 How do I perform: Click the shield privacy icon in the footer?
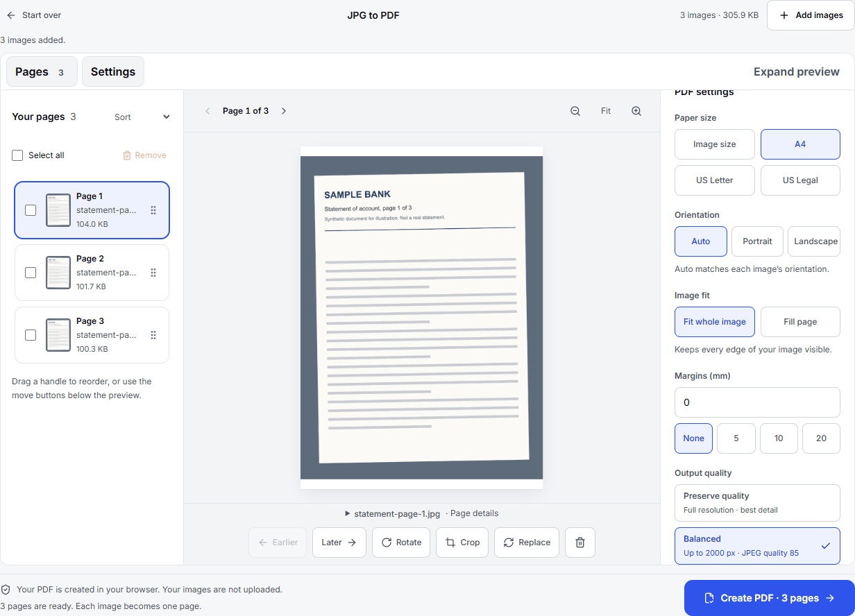(x=6, y=590)
